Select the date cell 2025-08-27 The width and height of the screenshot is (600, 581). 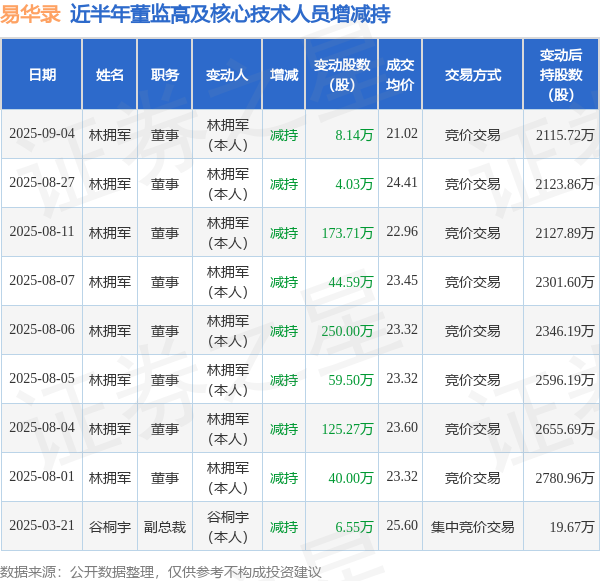[x=42, y=183]
